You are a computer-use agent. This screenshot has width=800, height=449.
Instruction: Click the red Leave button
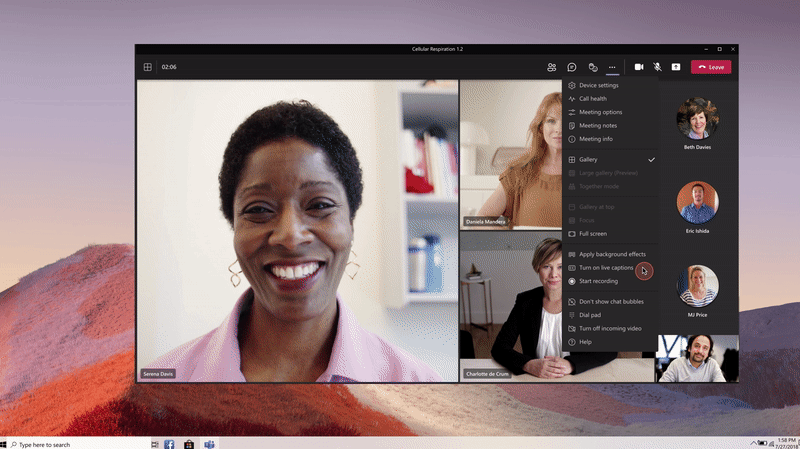coord(710,67)
